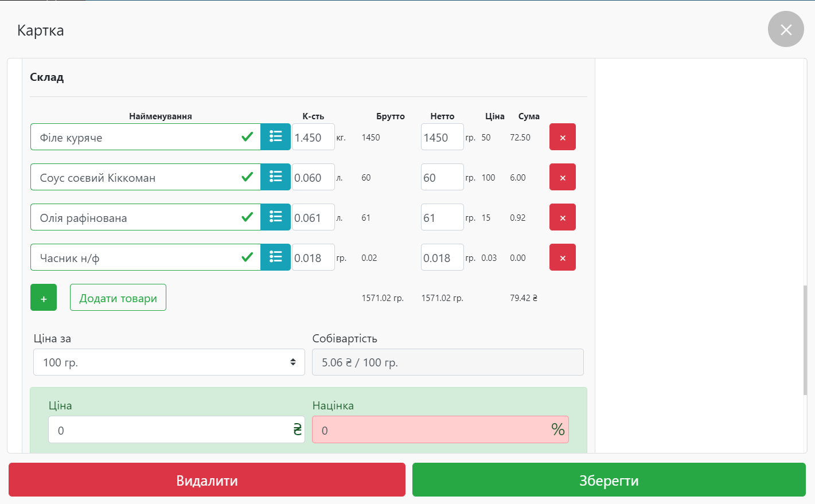
Task: Save the card with Зберегти
Action: coord(609,480)
